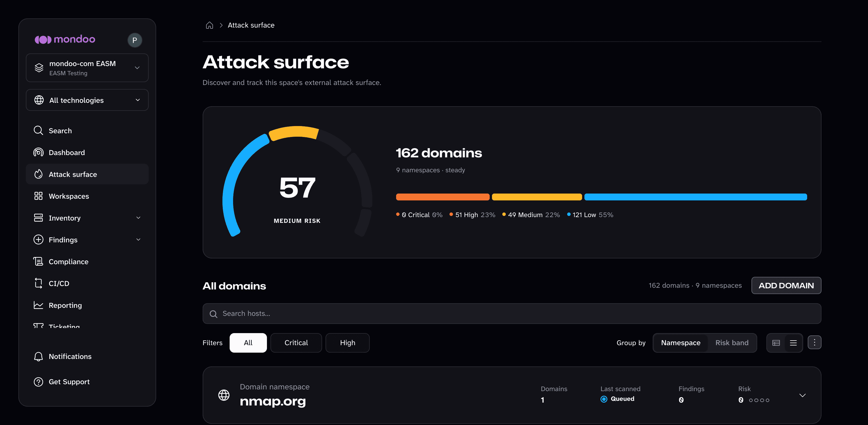Click the Notifications bell icon
868x425 pixels.
point(38,357)
